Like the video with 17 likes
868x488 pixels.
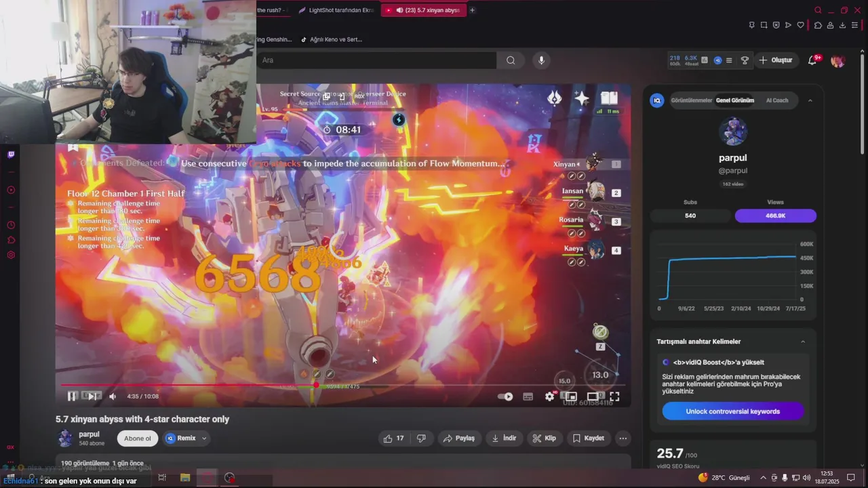(x=393, y=439)
